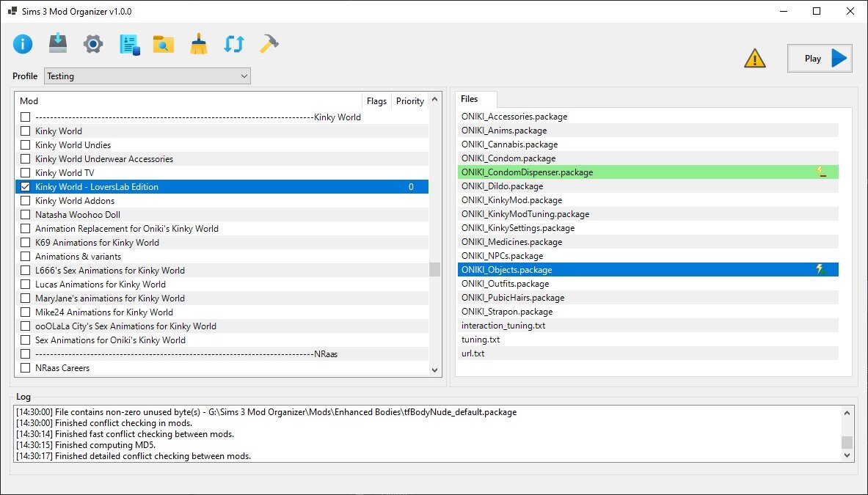Sort by the Flags column header

[x=376, y=100]
